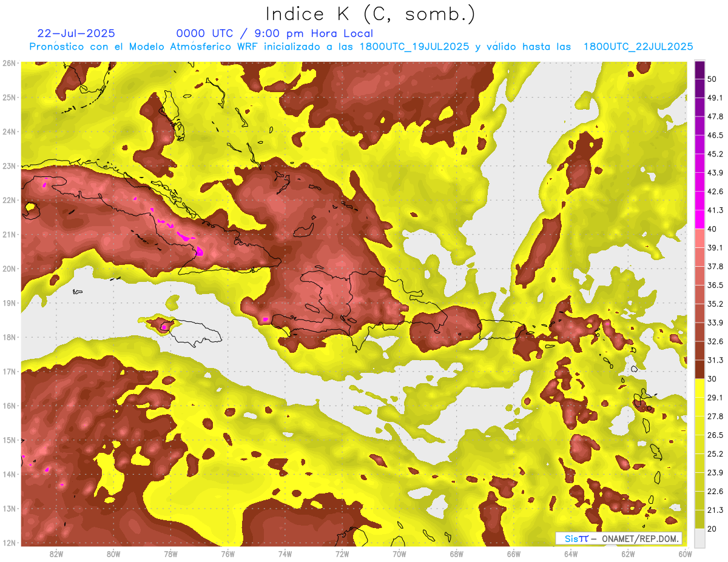
Task: Select the date label "22-Jul-2025"
Action: pos(76,33)
